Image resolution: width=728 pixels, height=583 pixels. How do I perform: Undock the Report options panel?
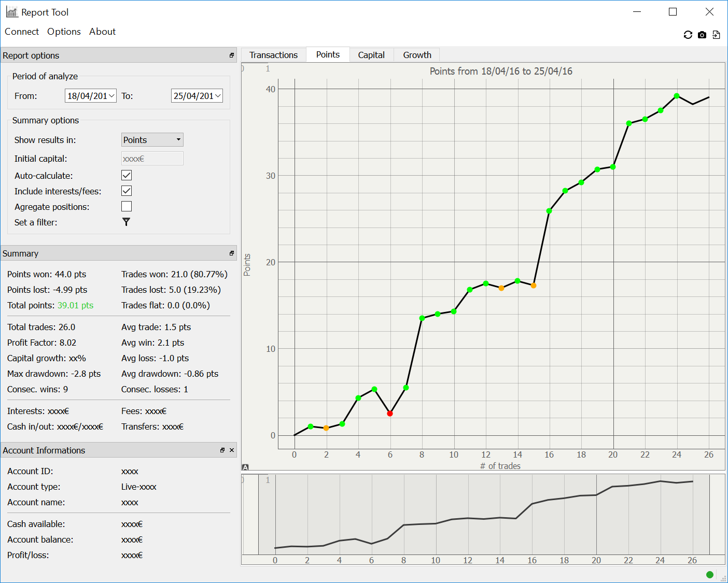pyautogui.click(x=231, y=55)
